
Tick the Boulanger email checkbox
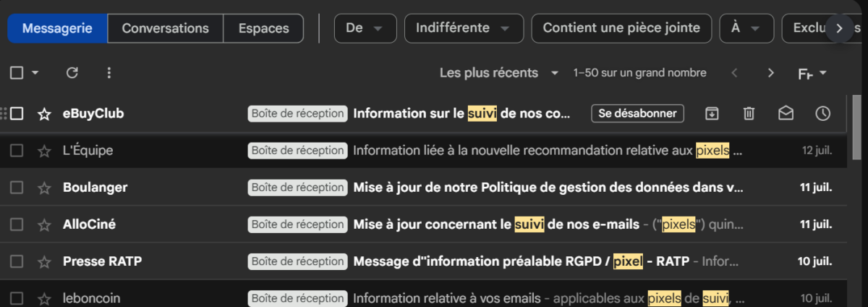tap(17, 188)
